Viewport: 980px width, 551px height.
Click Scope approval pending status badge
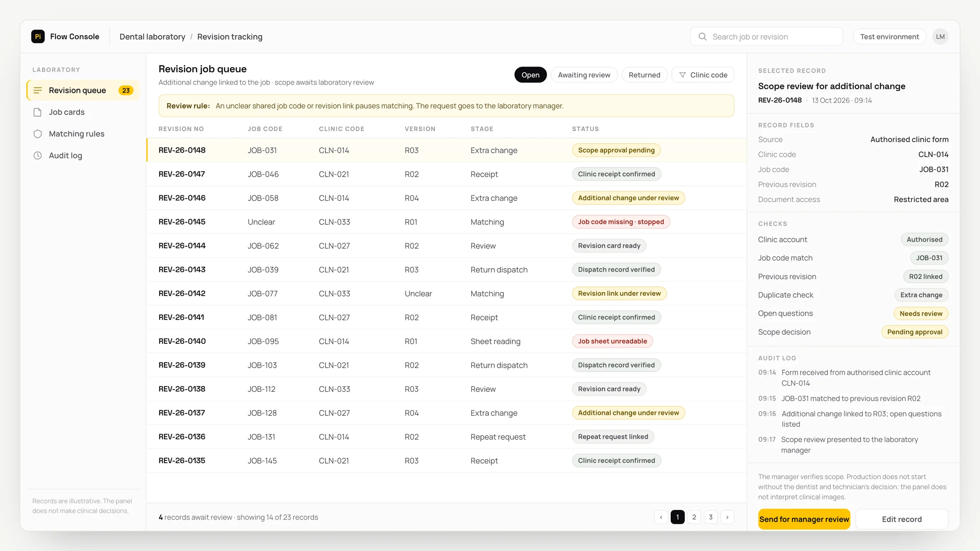tap(616, 150)
